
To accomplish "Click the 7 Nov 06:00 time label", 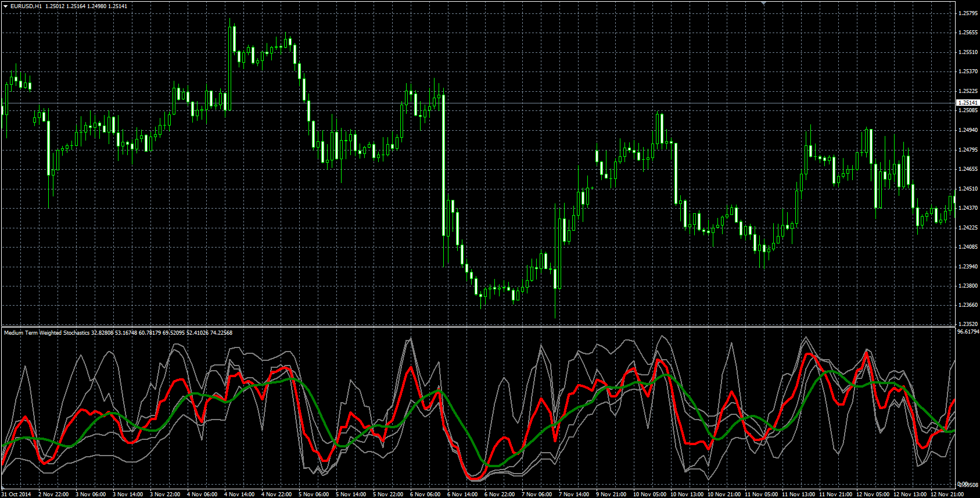I will pyautogui.click(x=537, y=495).
